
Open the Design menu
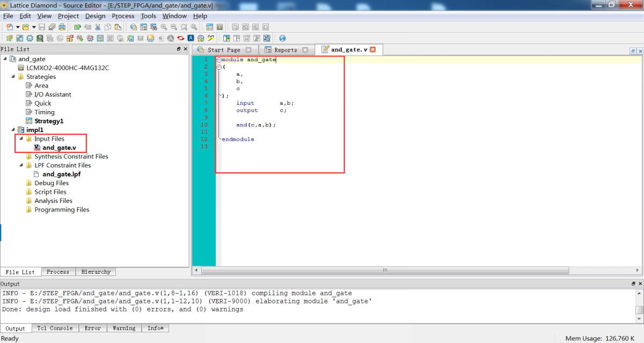96,16
